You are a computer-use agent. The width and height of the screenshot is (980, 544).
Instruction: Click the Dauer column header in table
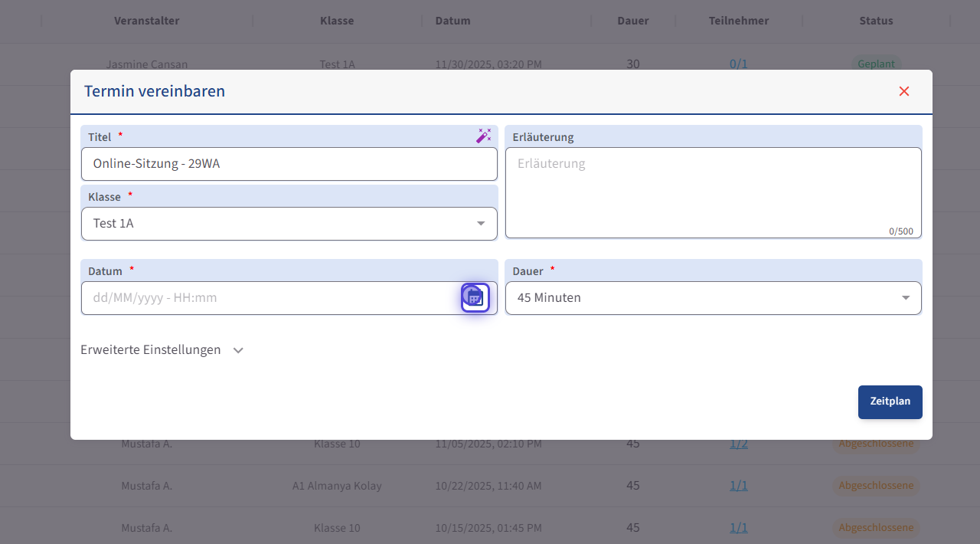[632, 21]
